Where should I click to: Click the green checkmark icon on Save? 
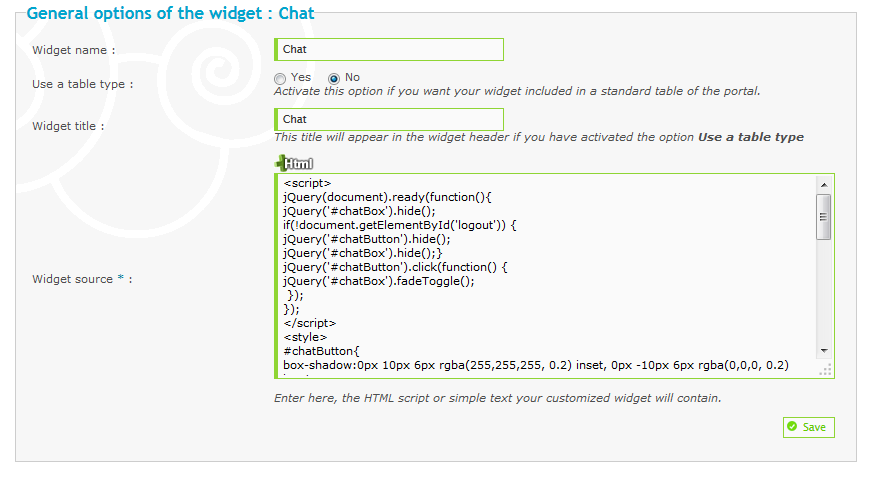pos(792,427)
